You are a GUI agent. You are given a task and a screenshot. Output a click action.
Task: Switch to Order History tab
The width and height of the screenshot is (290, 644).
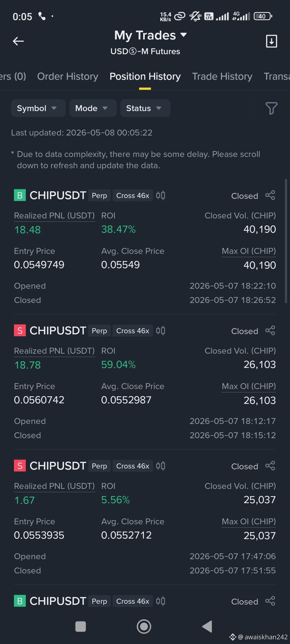point(68,76)
